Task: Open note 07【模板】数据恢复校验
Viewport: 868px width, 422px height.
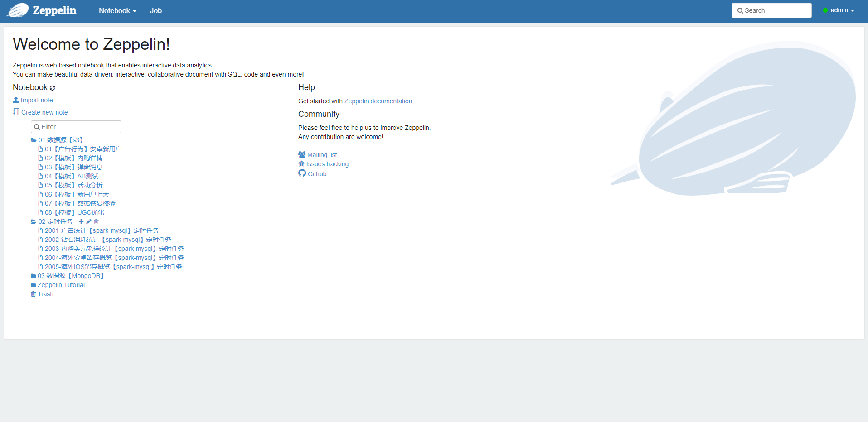Action: 77,203
